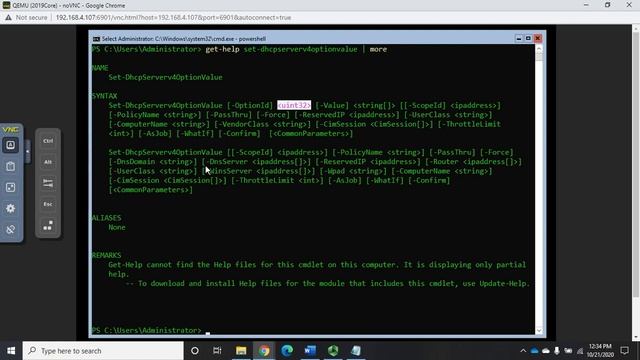Toggle noVNC fullscreen mode
Viewport: 640px width, 360px height.
click(x=11, y=187)
